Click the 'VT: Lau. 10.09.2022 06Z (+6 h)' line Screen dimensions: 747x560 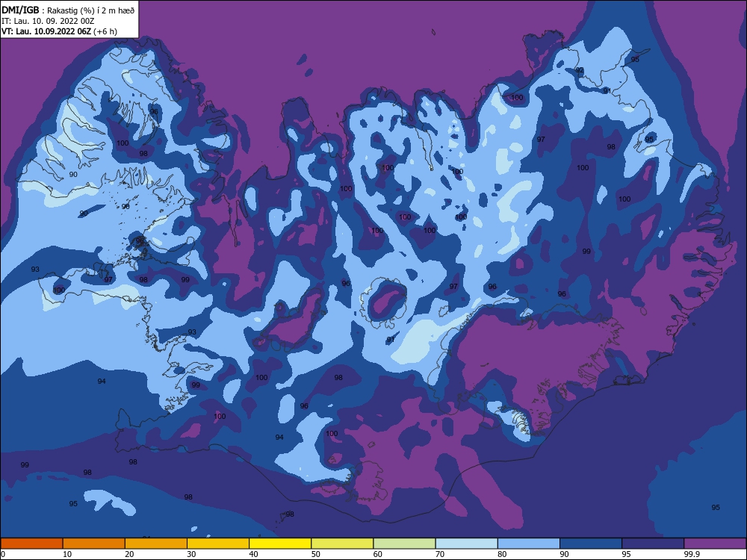click(x=59, y=31)
